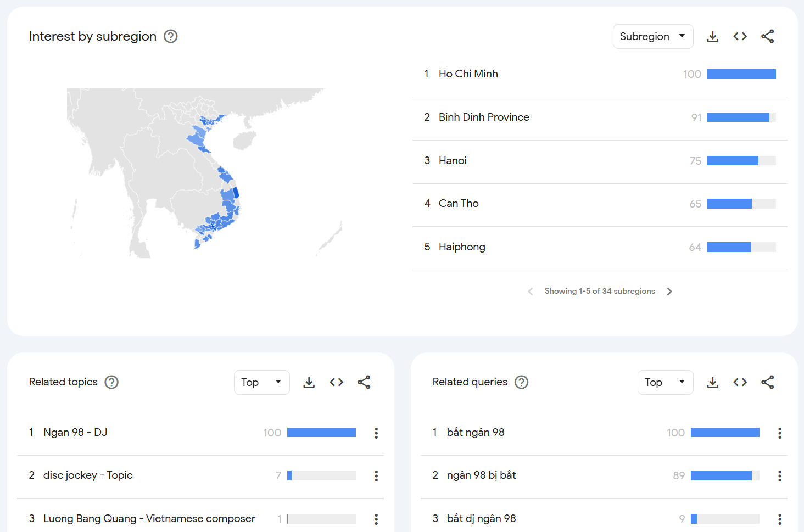This screenshot has width=804, height=532.
Task: Download the Related topics data
Action: 309,383
